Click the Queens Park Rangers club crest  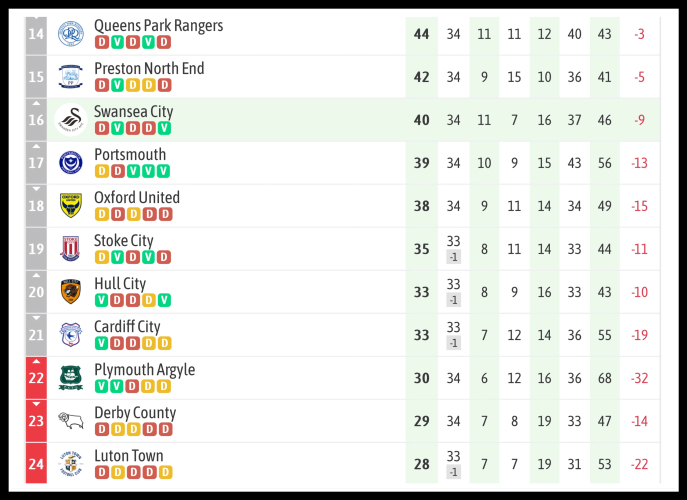70,33
